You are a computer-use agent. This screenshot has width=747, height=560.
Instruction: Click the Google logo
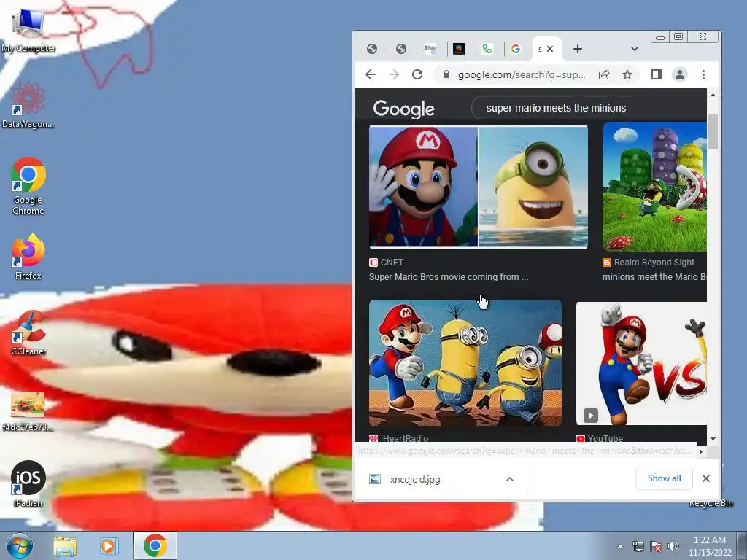click(403, 109)
